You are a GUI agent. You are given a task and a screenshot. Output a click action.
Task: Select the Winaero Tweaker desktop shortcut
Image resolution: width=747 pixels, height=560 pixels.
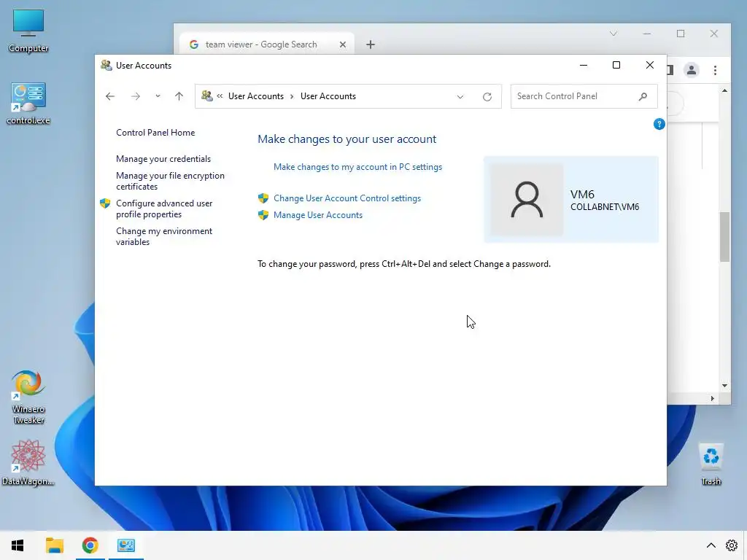pos(28,397)
